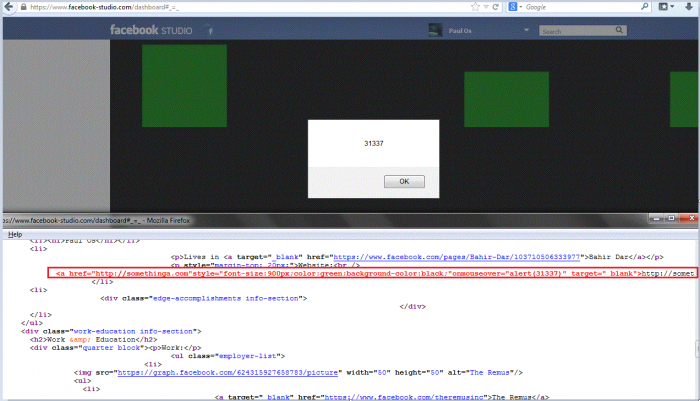Click the magnifier in the browser Google search bar
Screen dimensions: 700x401
[645, 7]
